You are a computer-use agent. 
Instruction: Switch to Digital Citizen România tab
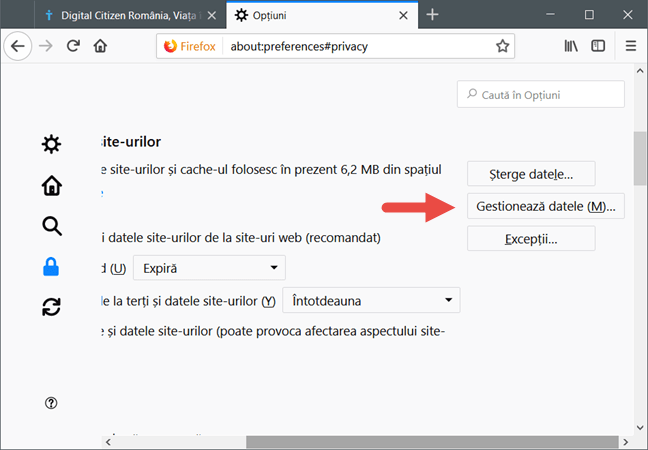click(110, 15)
